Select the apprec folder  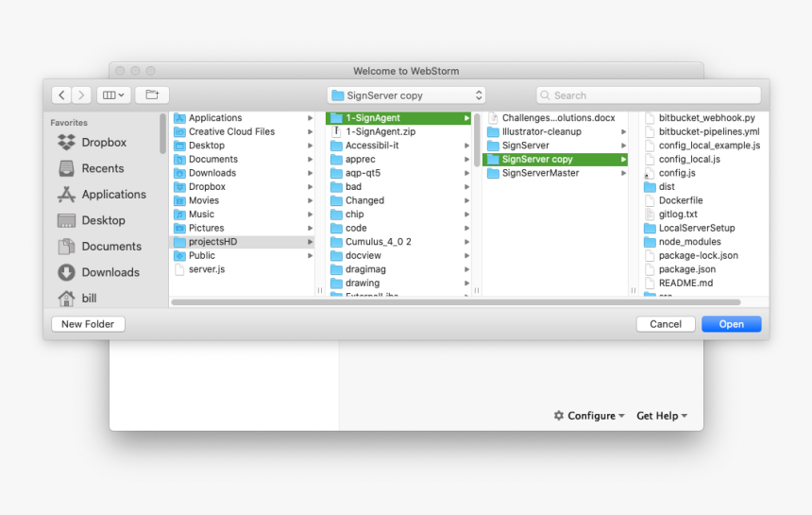coord(398,159)
